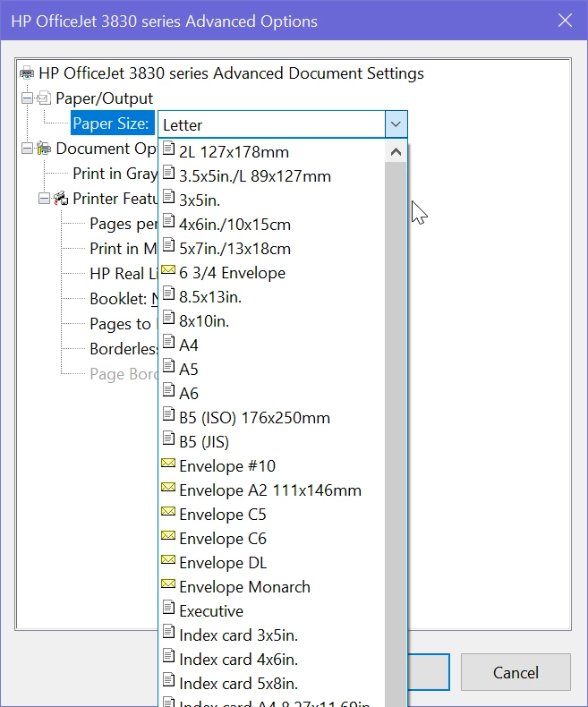The image size is (588, 707).
Task: Select A5 paper size
Action: click(272, 369)
